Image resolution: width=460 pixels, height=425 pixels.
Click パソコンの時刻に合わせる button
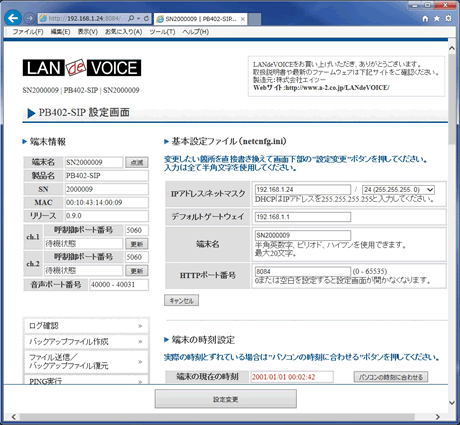(x=391, y=377)
